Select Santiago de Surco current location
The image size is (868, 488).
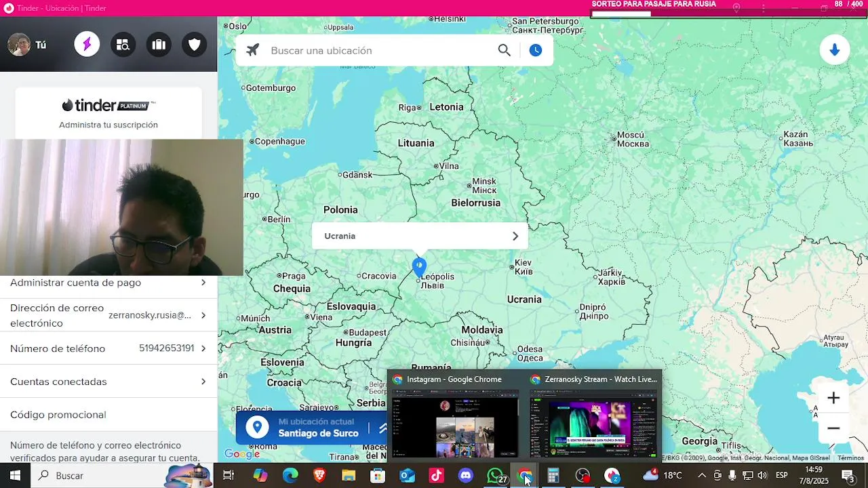[318, 433]
